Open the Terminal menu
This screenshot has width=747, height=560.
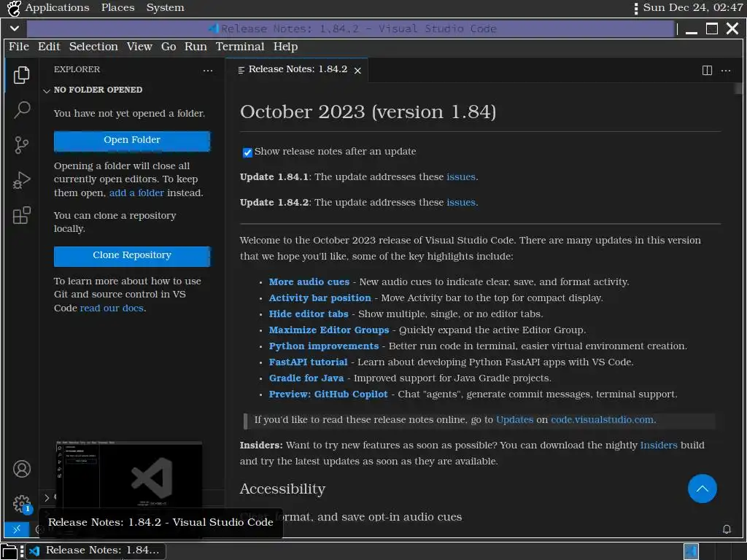click(x=239, y=47)
